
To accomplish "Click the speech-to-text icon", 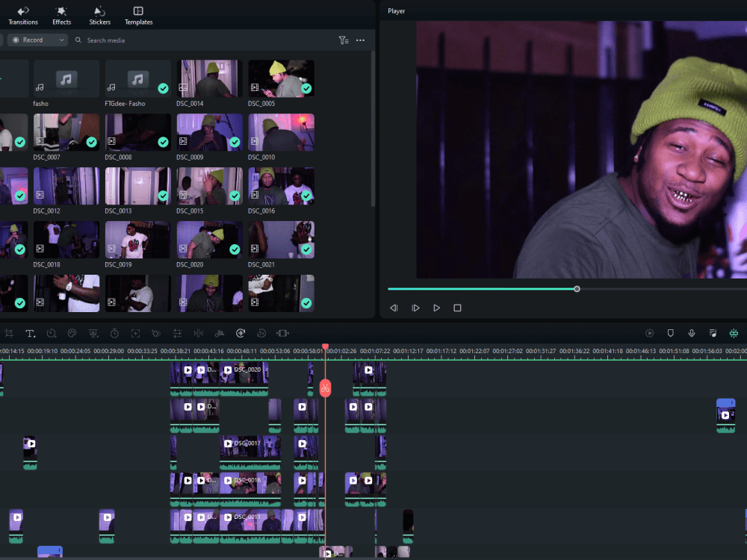I will click(261, 333).
